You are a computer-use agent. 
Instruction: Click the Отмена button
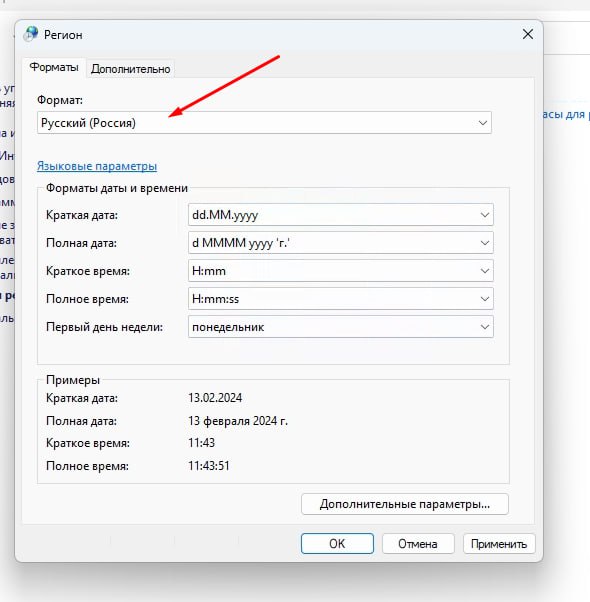(418, 543)
